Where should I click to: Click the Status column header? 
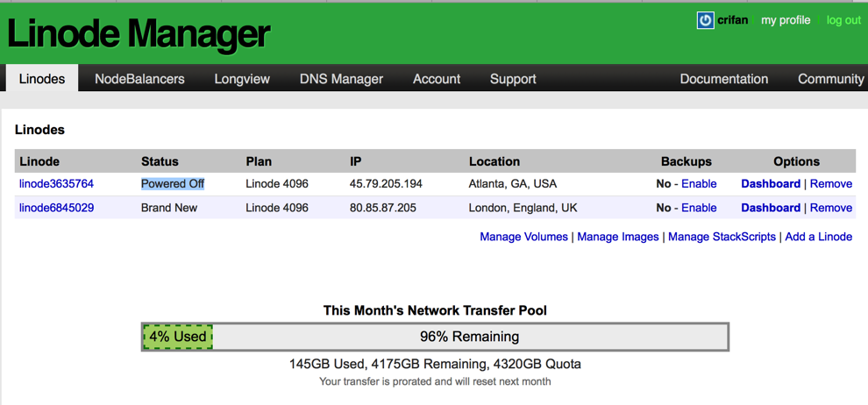click(160, 161)
